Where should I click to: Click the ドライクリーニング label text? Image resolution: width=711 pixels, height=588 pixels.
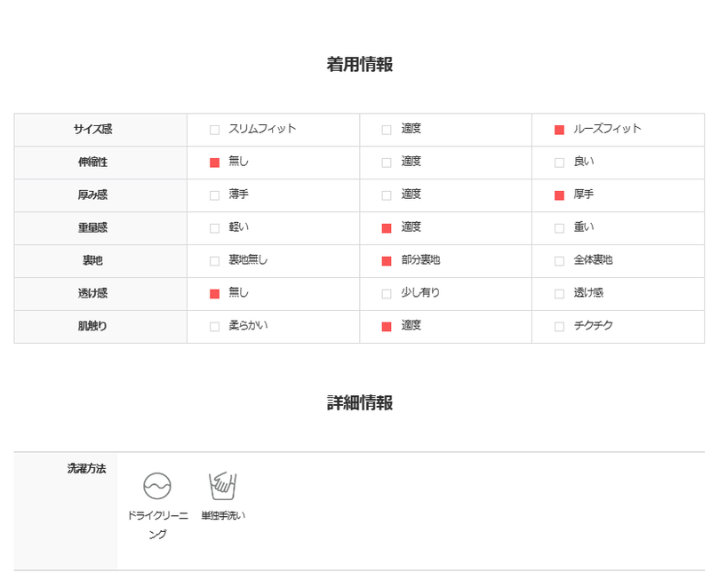pyautogui.click(x=157, y=525)
